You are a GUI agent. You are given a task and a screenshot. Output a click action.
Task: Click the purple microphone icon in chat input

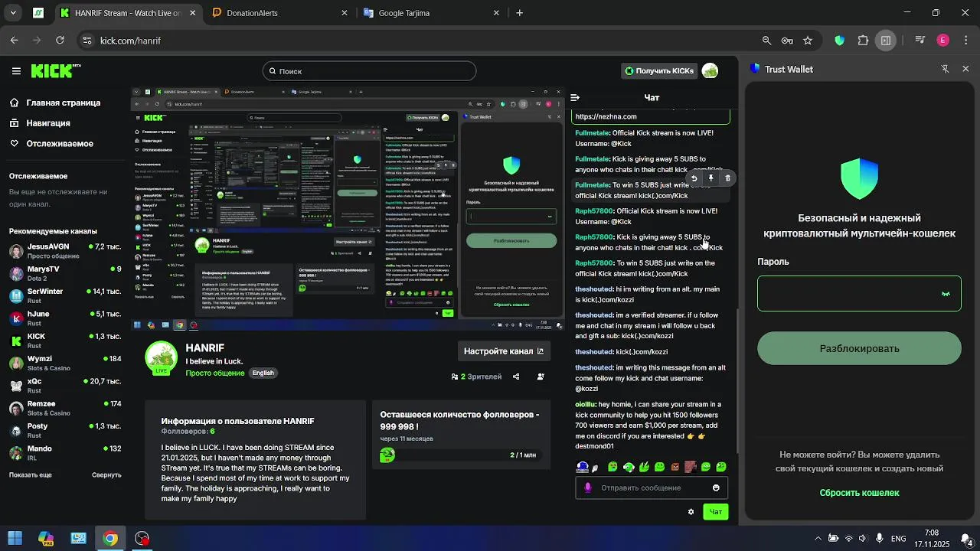point(588,487)
